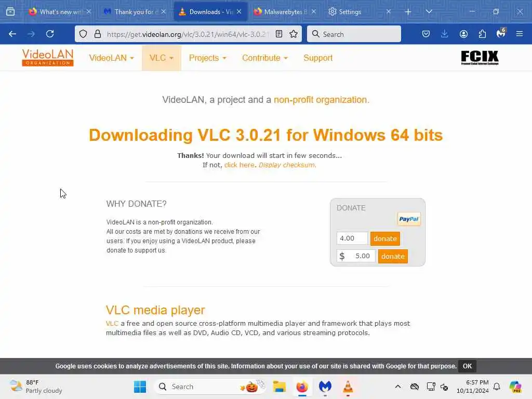Close the Malwarebytes tab

(314, 11)
